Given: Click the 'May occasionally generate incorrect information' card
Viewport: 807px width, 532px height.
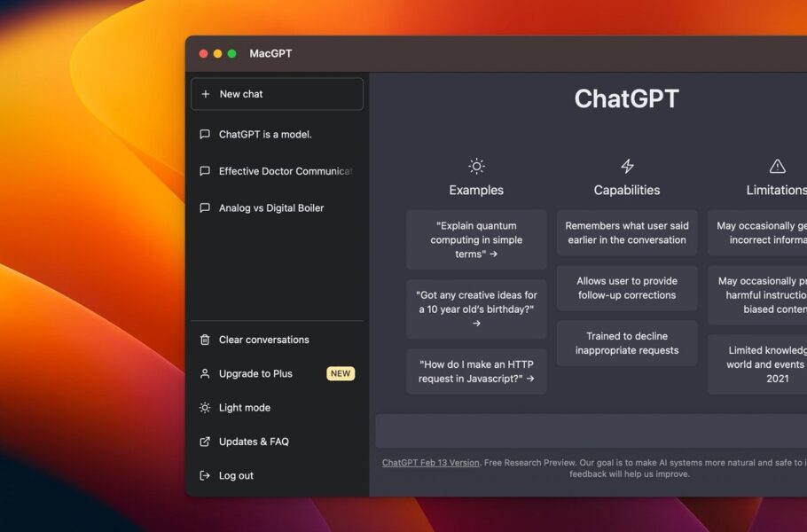Looking at the screenshot, I should [x=757, y=232].
